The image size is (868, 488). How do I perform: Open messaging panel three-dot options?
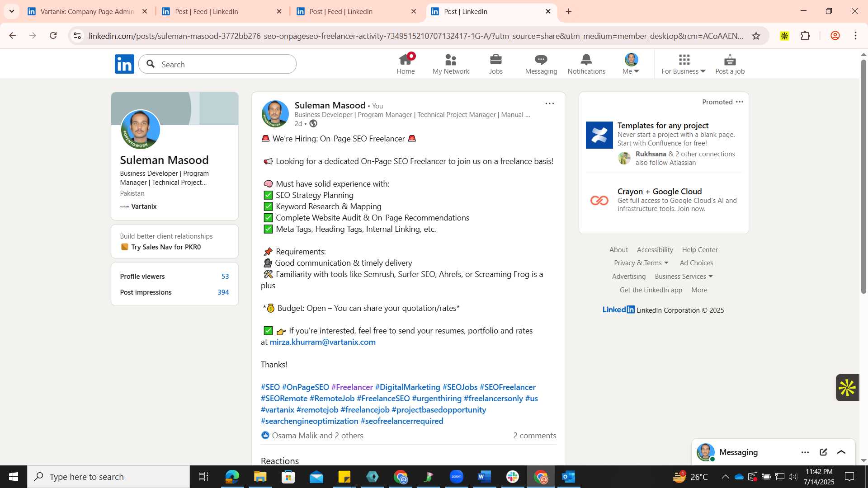pos(805,452)
